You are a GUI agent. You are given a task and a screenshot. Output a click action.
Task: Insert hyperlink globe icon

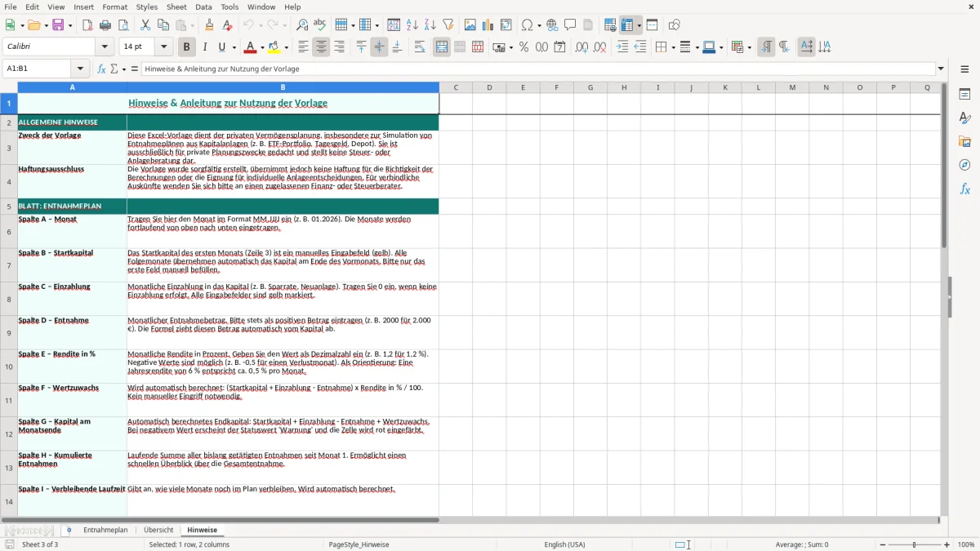[x=552, y=25]
